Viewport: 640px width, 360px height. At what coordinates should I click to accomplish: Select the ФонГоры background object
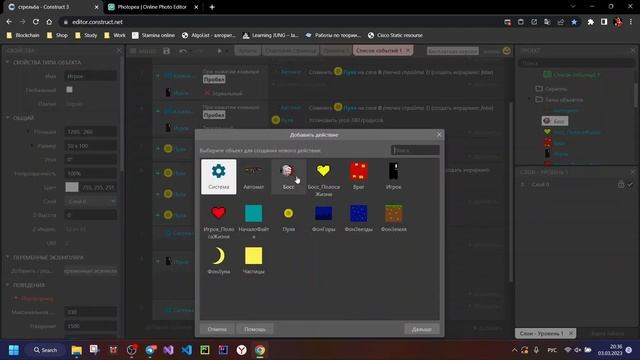[323, 219]
